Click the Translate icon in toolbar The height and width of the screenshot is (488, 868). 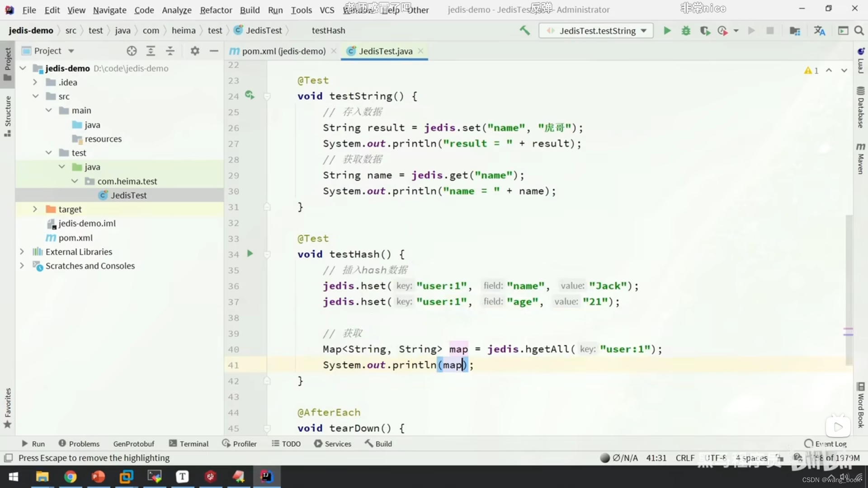click(819, 31)
